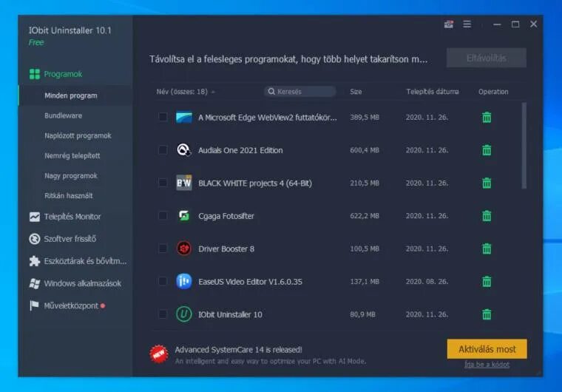Close the IObit Uninstaller window
The image size is (562, 392).
534,24
